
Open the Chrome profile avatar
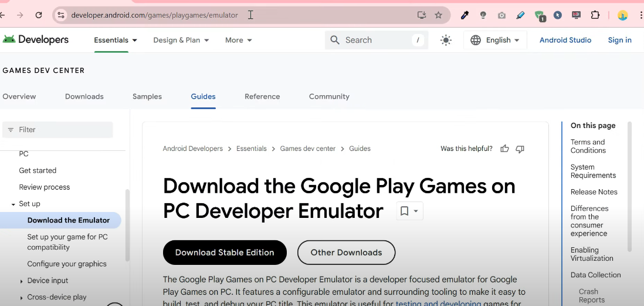pos(623,15)
